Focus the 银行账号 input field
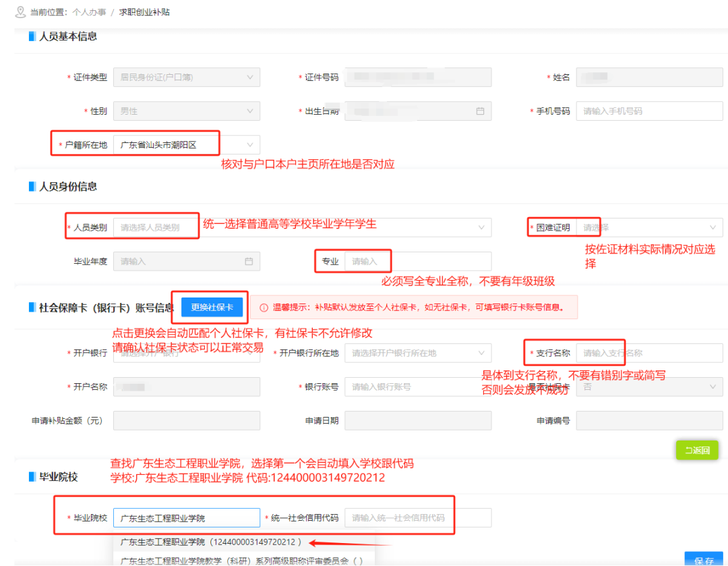Image resolution: width=728 pixels, height=566 pixels. click(418, 387)
